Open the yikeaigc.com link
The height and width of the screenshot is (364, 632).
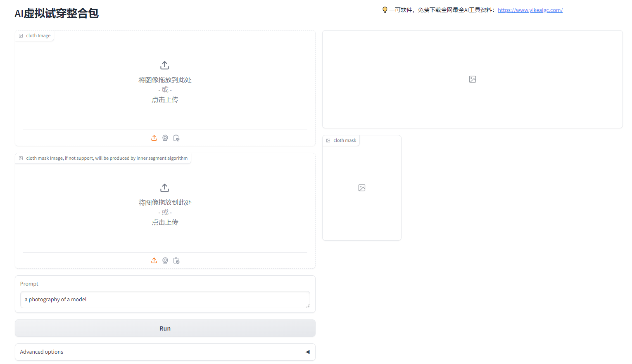pyautogui.click(x=530, y=10)
